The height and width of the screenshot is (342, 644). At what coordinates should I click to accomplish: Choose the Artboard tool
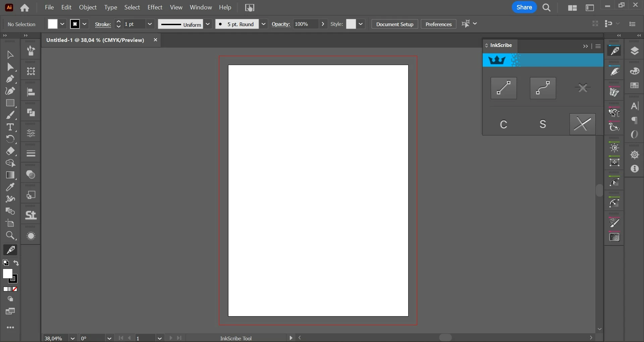click(10, 223)
